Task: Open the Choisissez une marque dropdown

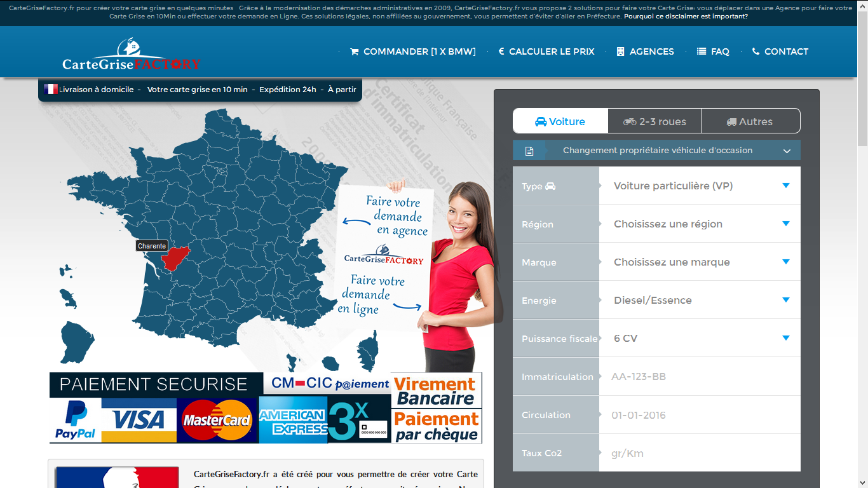Action: pos(700,262)
